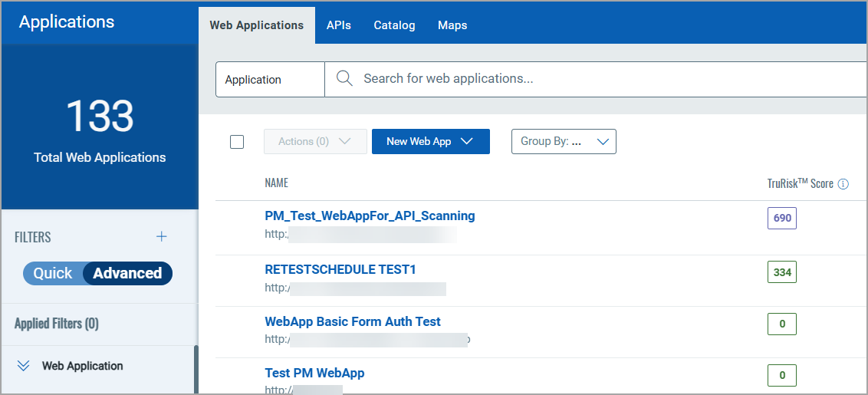Open the Group By dropdown

point(564,141)
